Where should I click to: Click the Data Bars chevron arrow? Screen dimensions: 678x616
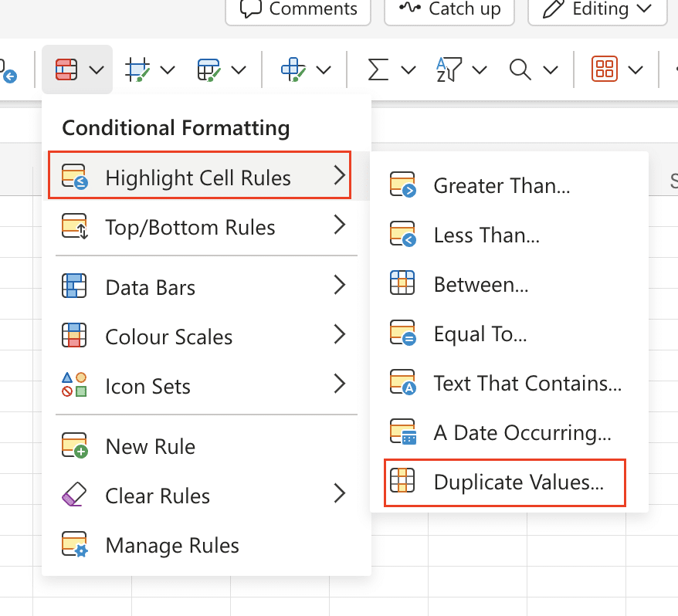[x=340, y=285]
